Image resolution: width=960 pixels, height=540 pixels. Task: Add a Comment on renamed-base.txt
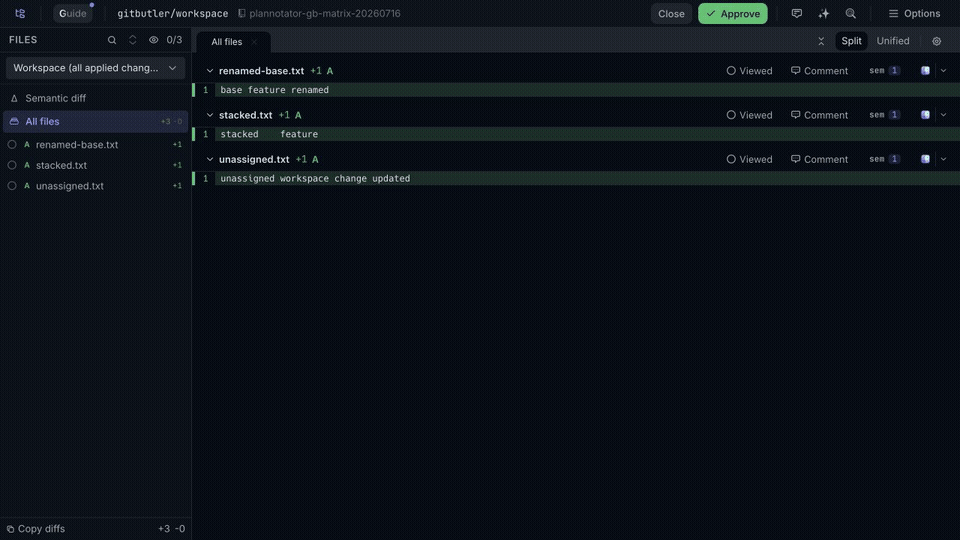point(819,71)
